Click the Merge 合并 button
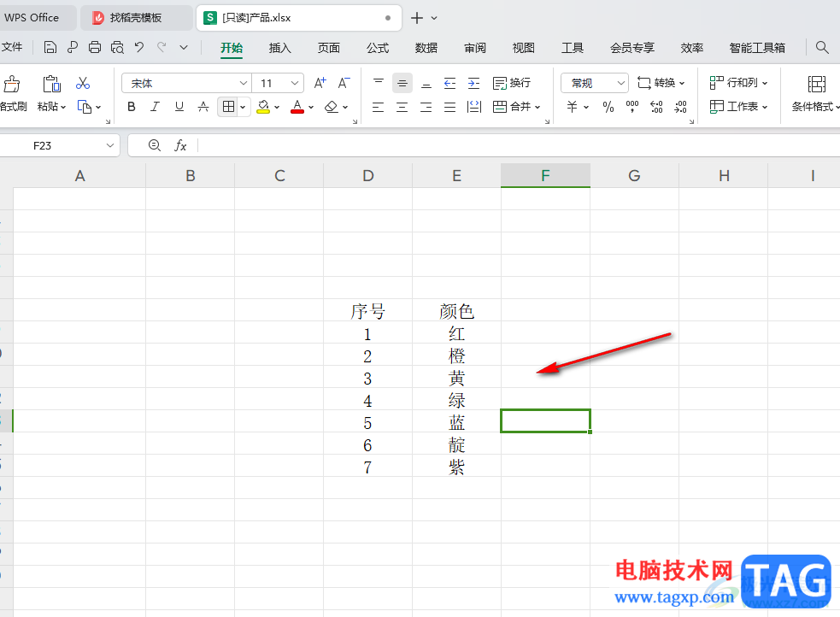Image resolution: width=840 pixels, height=617 pixels. click(516, 107)
